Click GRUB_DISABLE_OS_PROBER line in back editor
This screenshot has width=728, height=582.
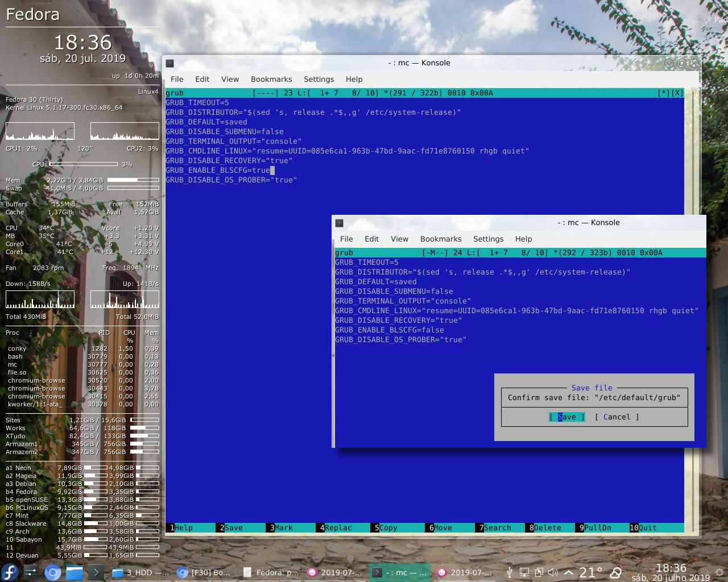point(231,180)
